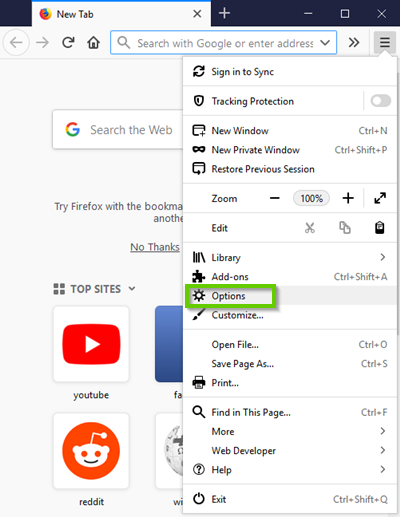The height and width of the screenshot is (517, 400).
Task: Toggle Tracking Protection switch
Action: click(381, 101)
